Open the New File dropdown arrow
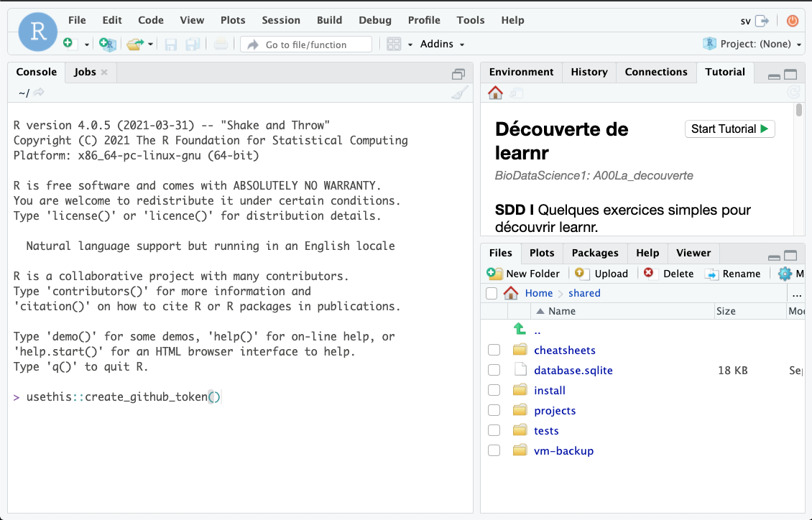Image resolution: width=812 pixels, height=520 pixels. click(86, 45)
